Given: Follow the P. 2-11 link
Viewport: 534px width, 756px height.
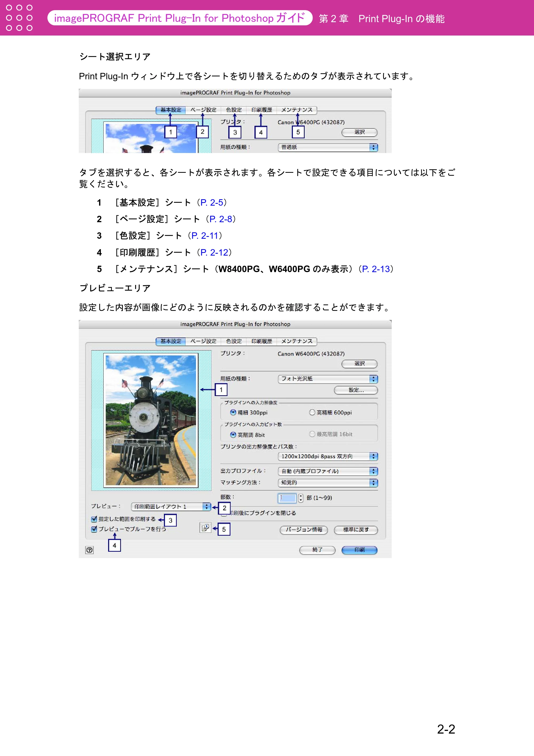Looking at the screenshot, I should (205, 236).
